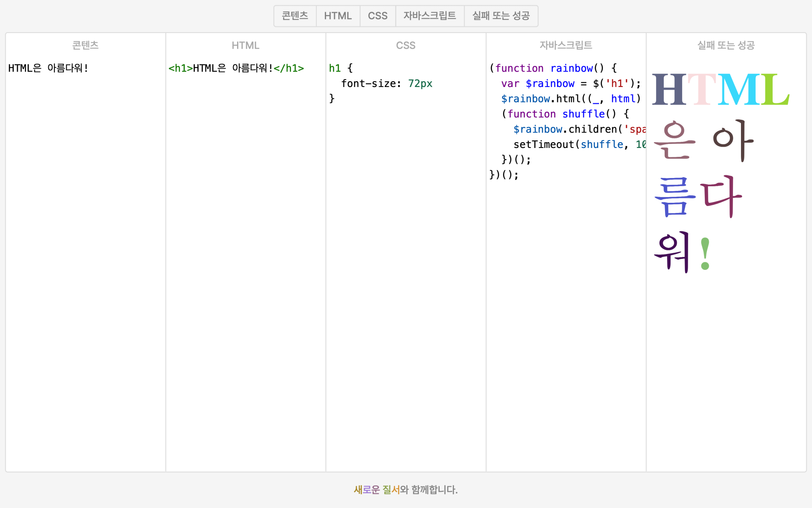The width and height of the screenshot is (812, 508).
Task: Click the 콘텐츠 column header label
Action: (x=85, y=45)
